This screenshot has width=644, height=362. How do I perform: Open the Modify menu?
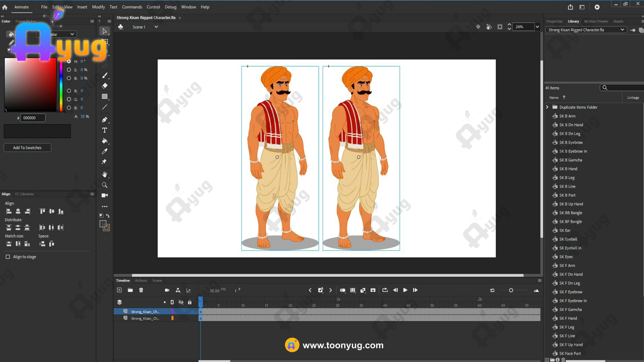pos(98,7)
